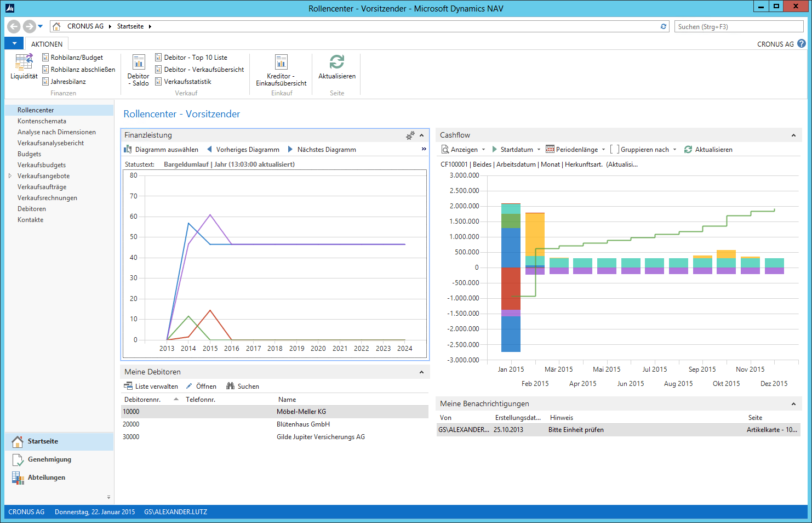Open Debitoren in the navigation pane
The width and height of the screenshot is (812, 523).
32,209
